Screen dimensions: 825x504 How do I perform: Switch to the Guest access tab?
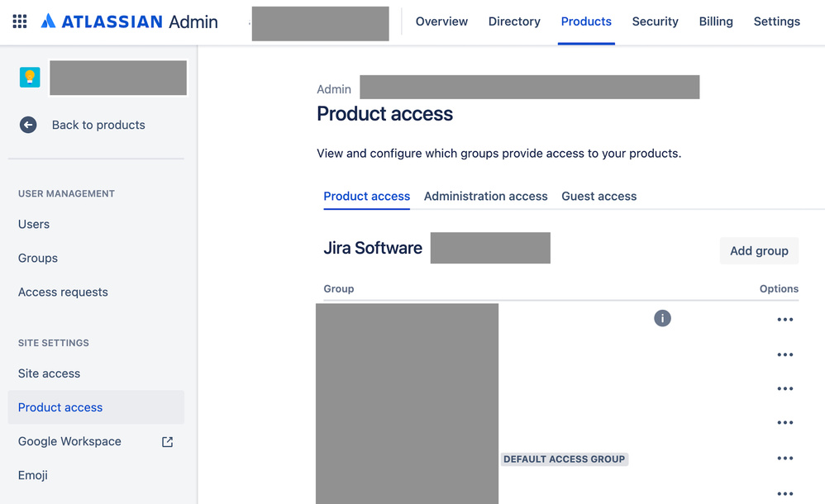(598, 197)
